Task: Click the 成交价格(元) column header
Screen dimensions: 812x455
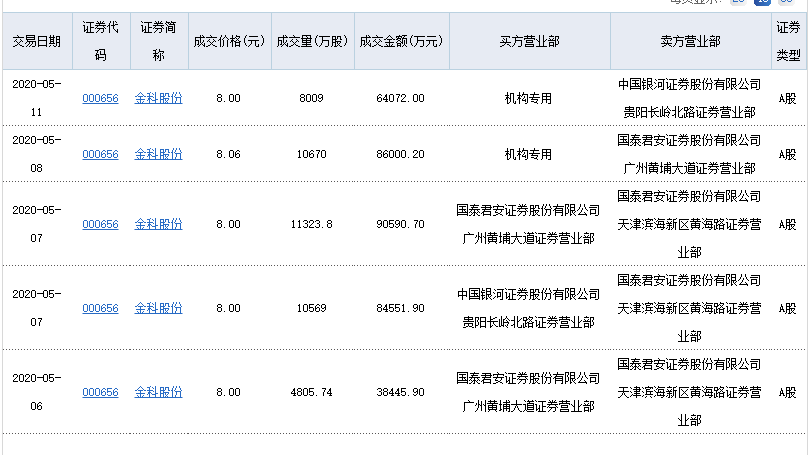Action: coord(229,41)
